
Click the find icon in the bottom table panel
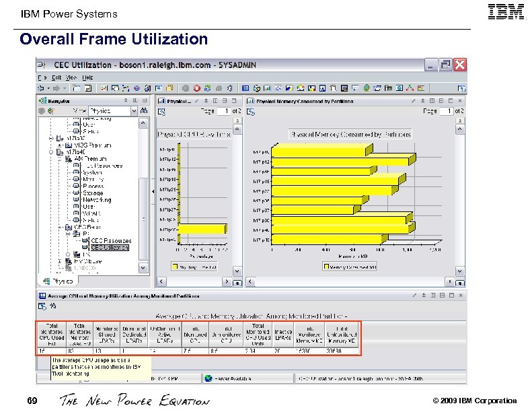coord(53,306)
